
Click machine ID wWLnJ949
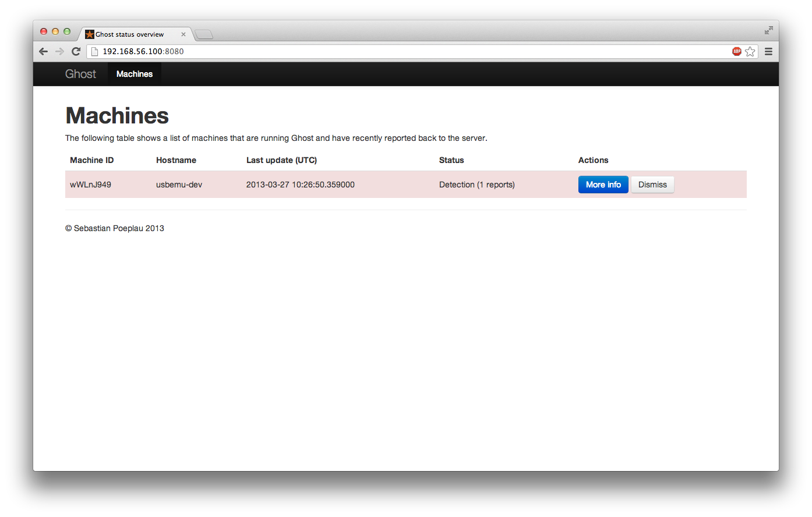(x=90, y=185)
